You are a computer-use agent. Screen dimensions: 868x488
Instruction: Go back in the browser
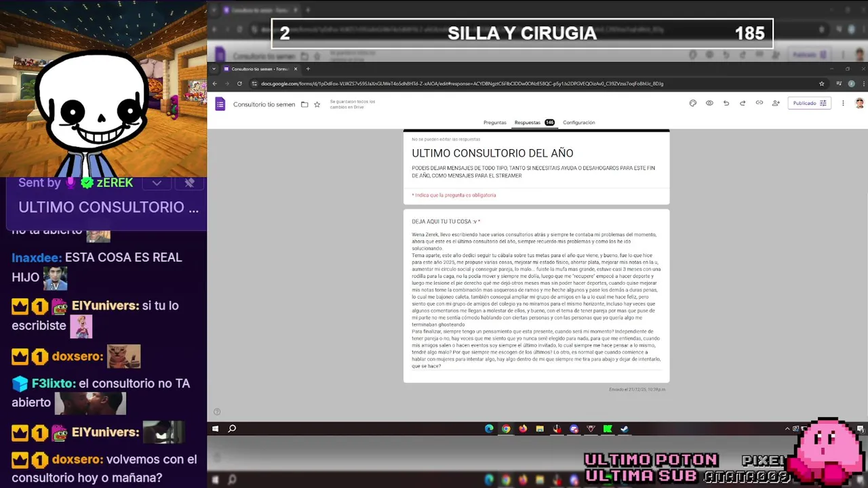(x=215, y=83)
